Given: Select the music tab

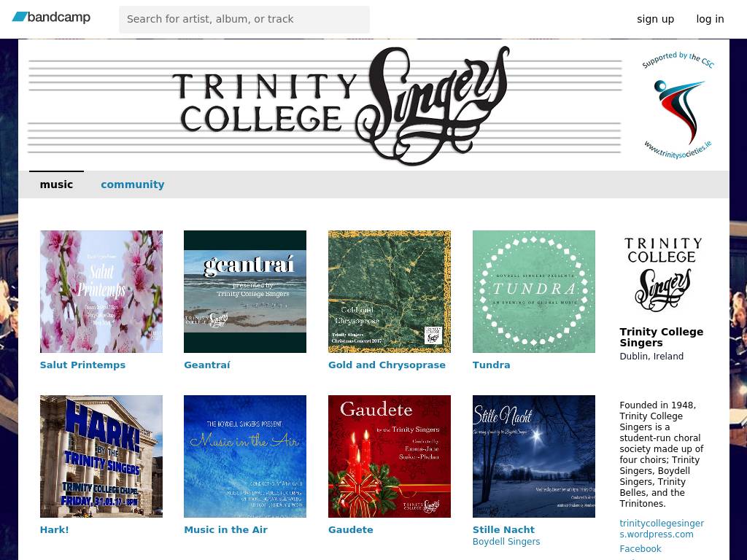Looking at the screenshot, I should (56, 184).
